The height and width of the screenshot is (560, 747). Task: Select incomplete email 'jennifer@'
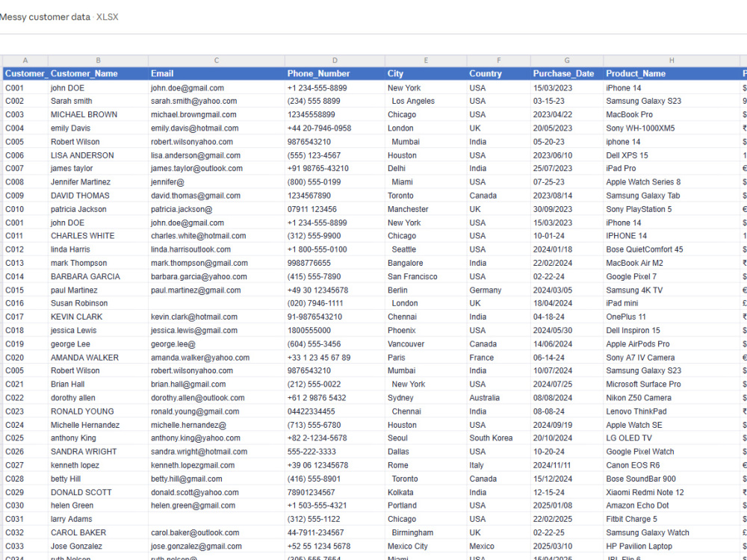pyautogui.click(x=217, y=182)
